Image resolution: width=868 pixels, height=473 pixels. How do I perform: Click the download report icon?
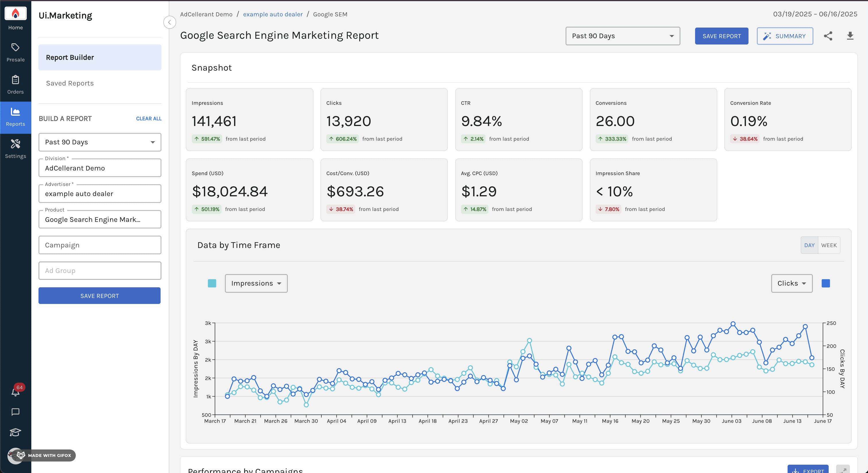(x=850, y=36)
